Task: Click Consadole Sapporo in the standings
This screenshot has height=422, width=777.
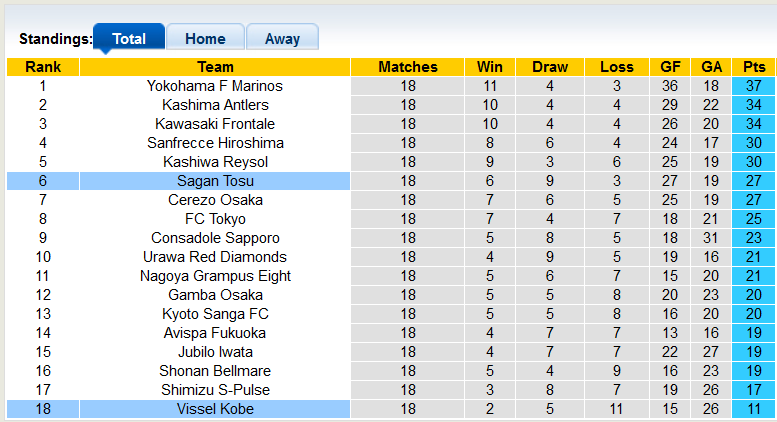Action: point(215,238)
